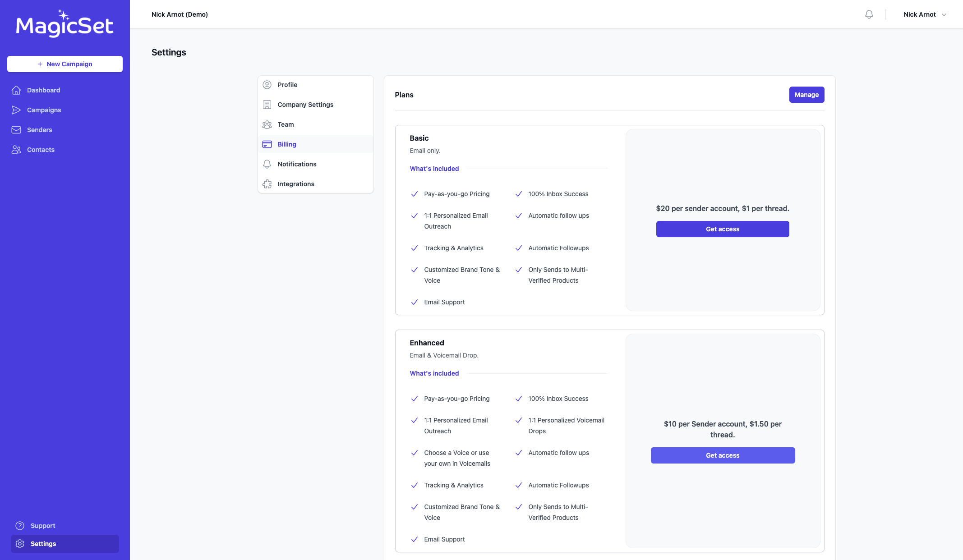963x560 pixels.
Task: Navigate to Campaigns in sidebar
Action: (x=65, y=110)
